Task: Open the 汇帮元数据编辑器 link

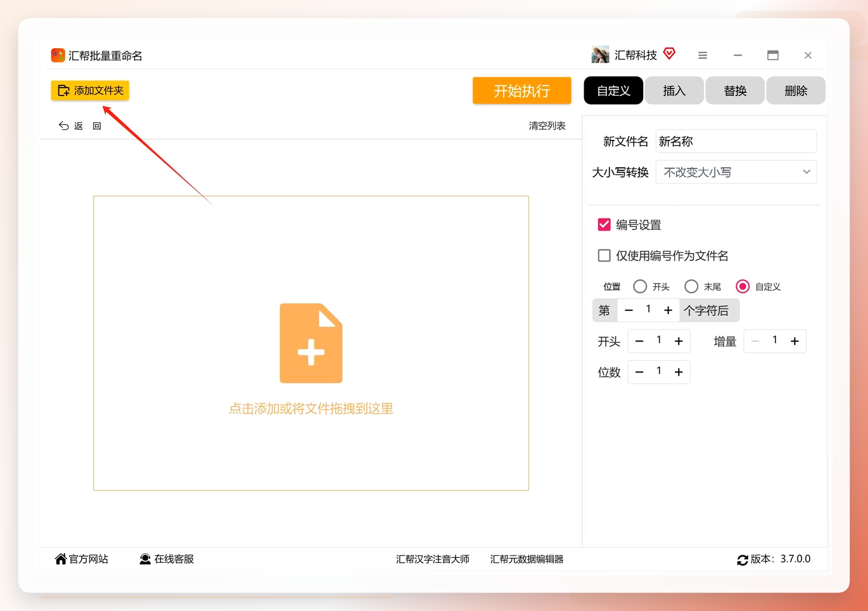Action: [x=527, y=559]
